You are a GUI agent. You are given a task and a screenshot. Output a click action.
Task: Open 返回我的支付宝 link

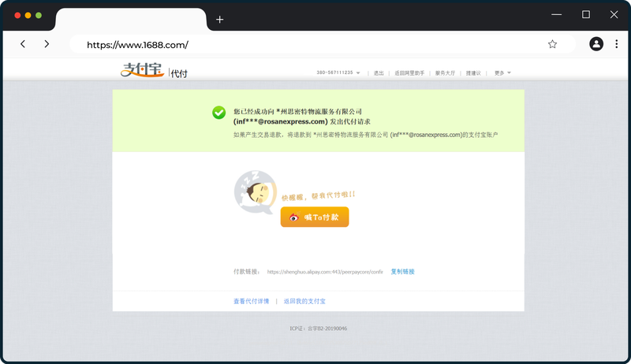point(304,301)
